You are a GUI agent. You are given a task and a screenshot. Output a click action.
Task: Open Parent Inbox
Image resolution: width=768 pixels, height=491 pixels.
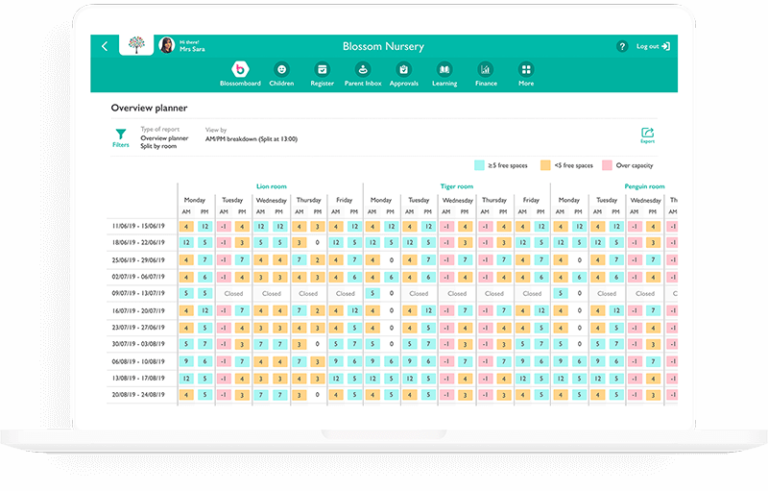click(362, 70)
